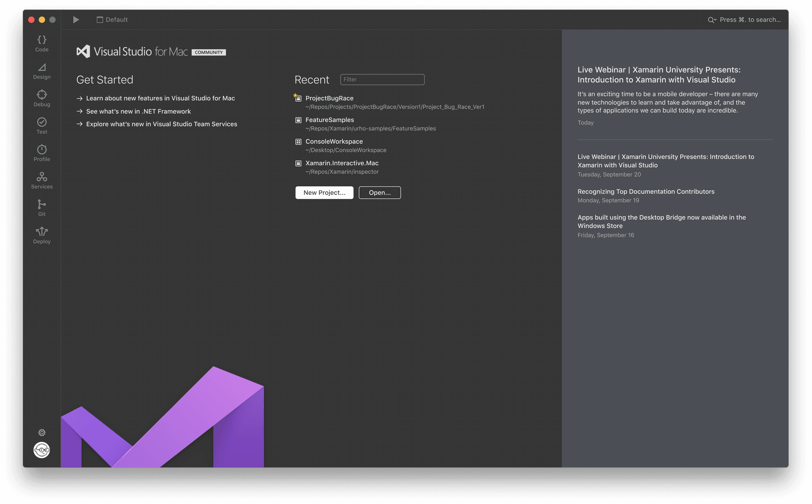Viewport: 812px width, 504px height.
Task: Open the Test section in sidebar
Action: click(42, 126)
